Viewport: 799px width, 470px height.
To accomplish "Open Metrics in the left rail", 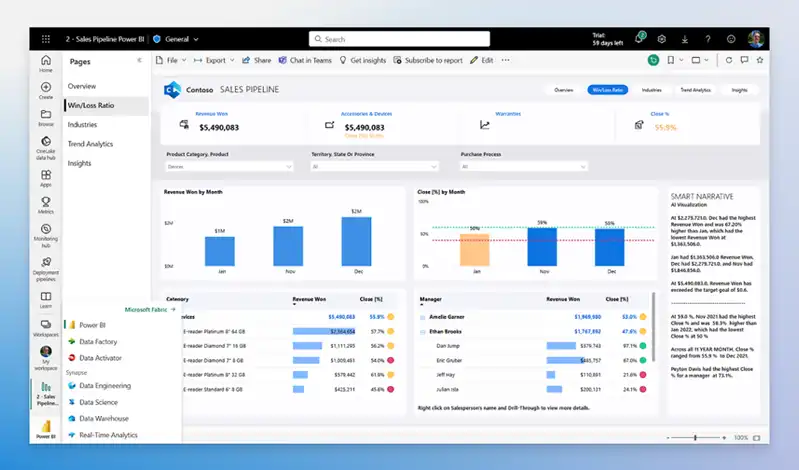I will click(x=46, y=205).
